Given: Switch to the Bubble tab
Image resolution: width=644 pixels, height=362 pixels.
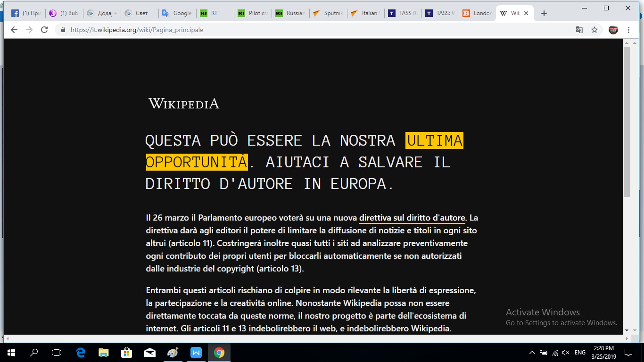Looking at the screenshot, I should (64, 13).
